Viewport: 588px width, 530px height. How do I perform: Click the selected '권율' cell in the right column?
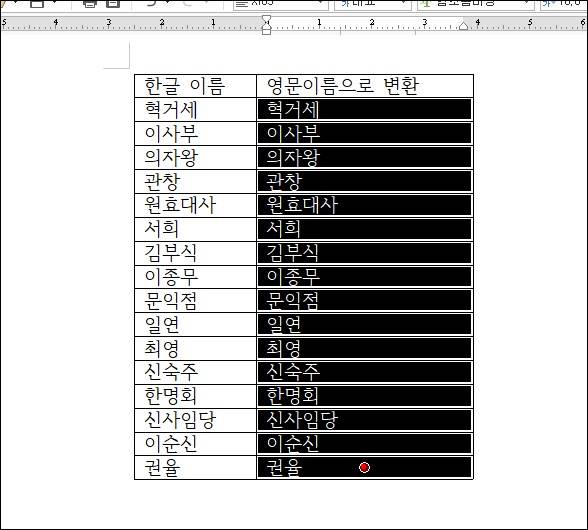tap(364, 468)
